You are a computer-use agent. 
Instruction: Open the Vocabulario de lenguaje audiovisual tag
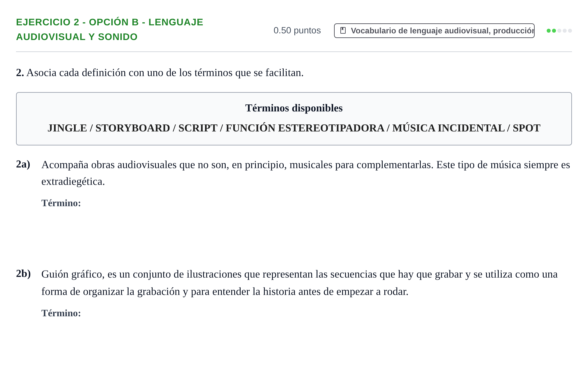tap(434, 31)
